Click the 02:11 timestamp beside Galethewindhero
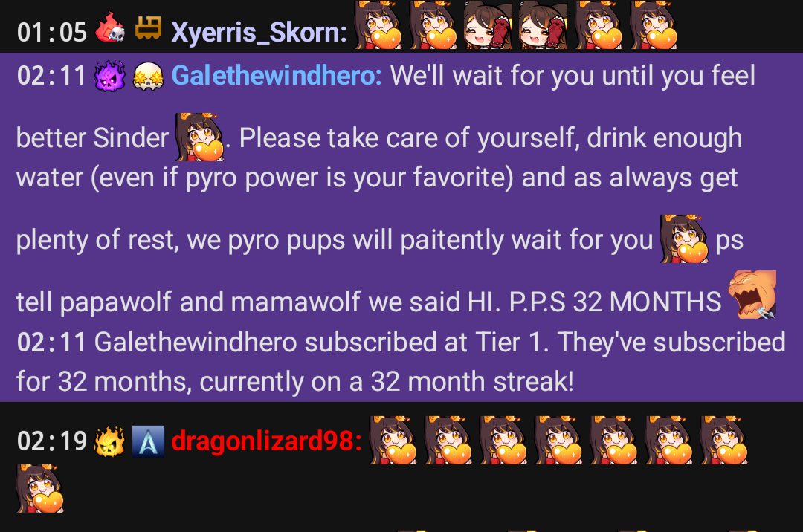The image size is (803, 532). [51, 76]
